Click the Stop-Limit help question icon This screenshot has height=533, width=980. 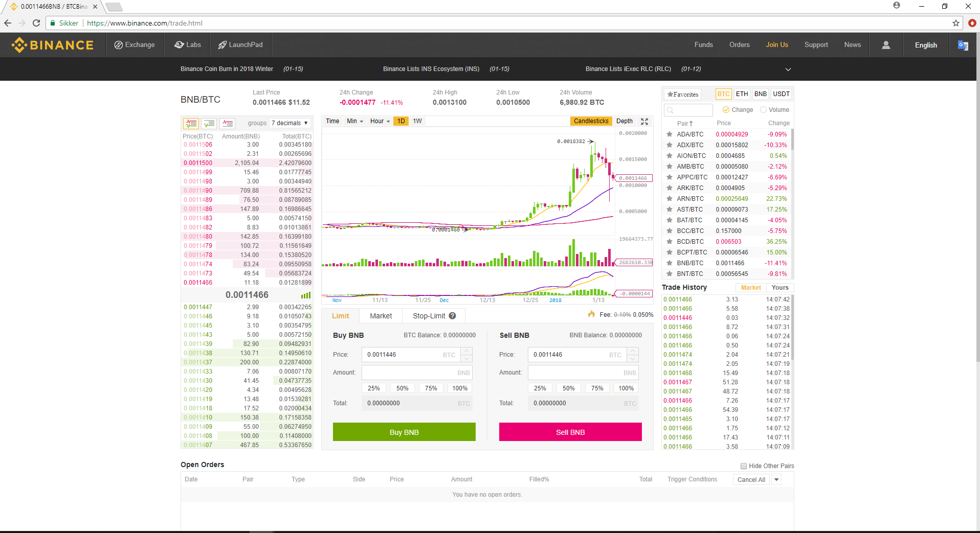click(452, 316)
